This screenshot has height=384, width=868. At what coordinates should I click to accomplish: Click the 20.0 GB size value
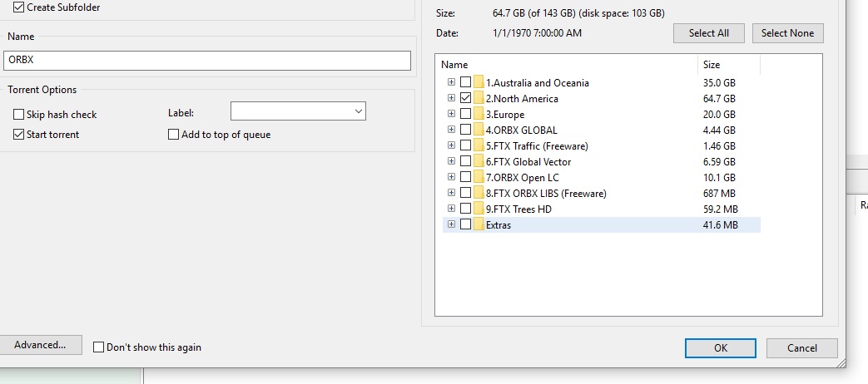click(x=719, y=115)
